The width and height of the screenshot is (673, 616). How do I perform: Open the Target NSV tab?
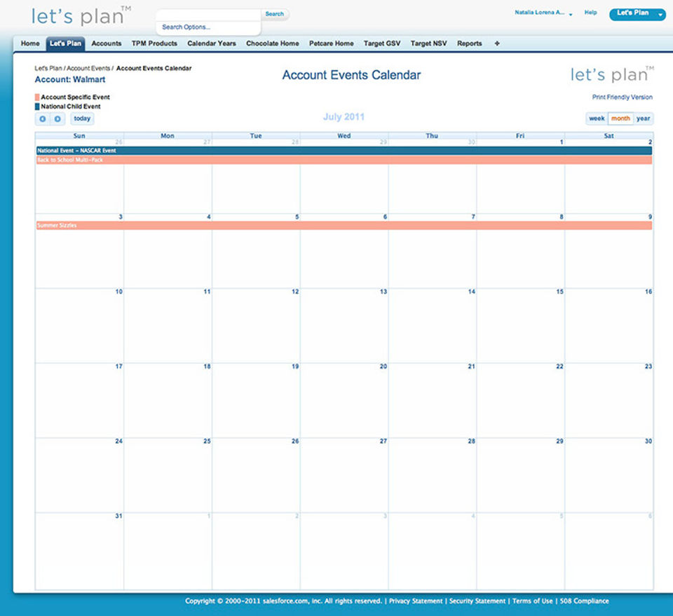pyautogui.click(x=429, y=43)
